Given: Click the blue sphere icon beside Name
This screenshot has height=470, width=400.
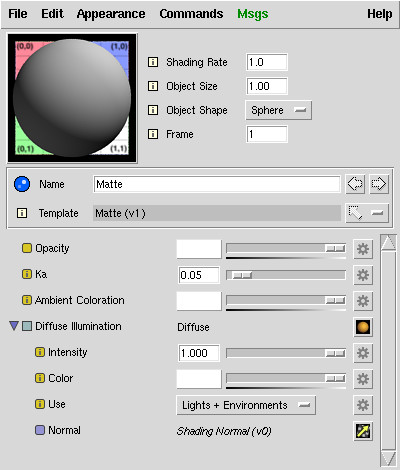Looking at the screenshot, I should [22, 184].
